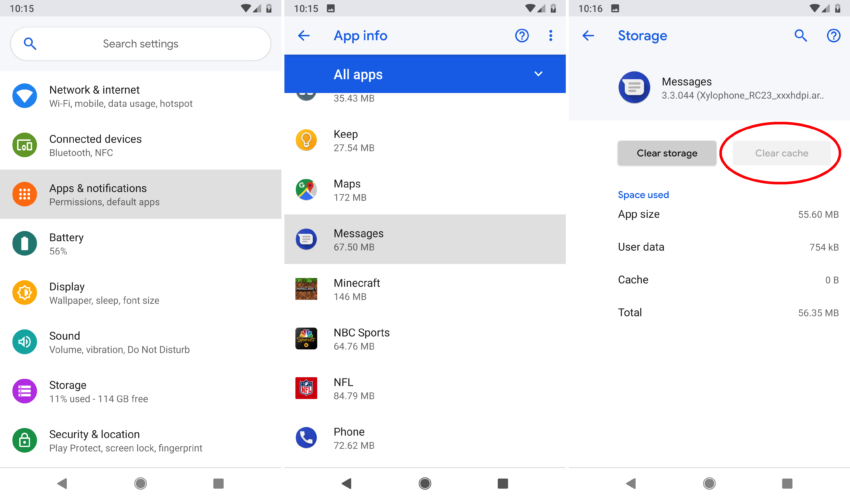Tap the User data 754 kB row
The height and width of the screenshot is (500, 850).
tap(728, 247)
